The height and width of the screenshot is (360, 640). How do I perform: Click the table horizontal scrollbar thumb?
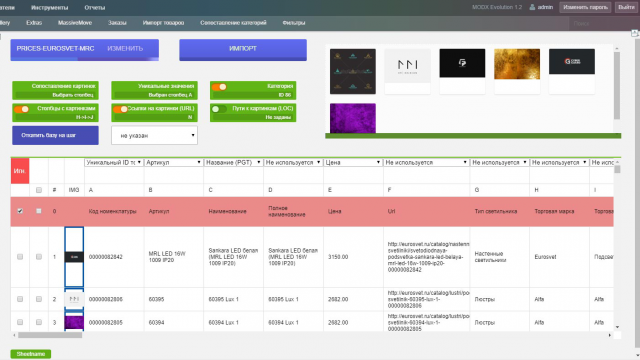(x=50, y=335)
